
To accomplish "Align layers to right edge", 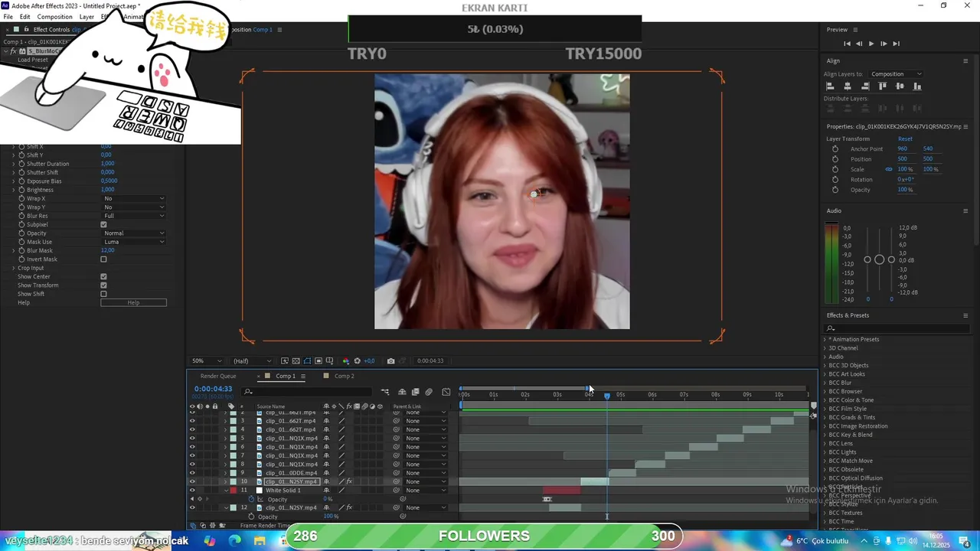I will (865, 86).
